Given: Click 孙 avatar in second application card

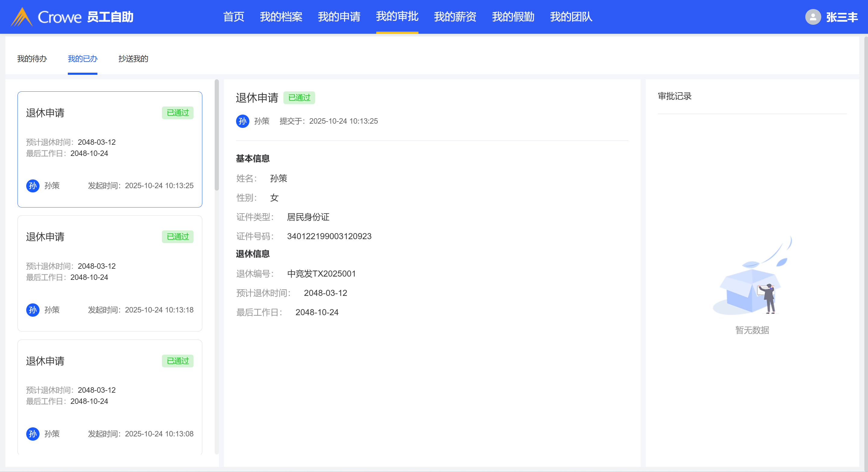Looking at the screenshot, I should coord(33,310).
